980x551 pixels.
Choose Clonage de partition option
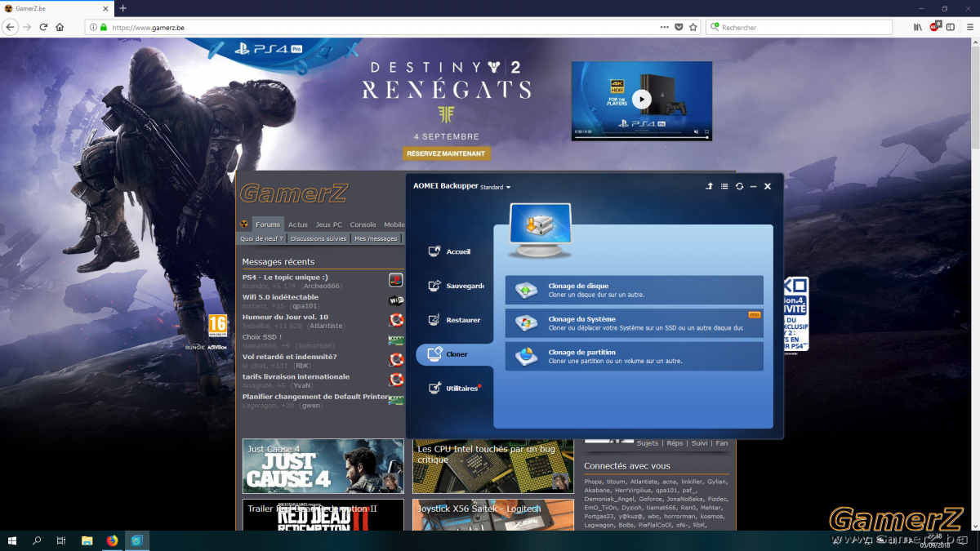point(635,356)
